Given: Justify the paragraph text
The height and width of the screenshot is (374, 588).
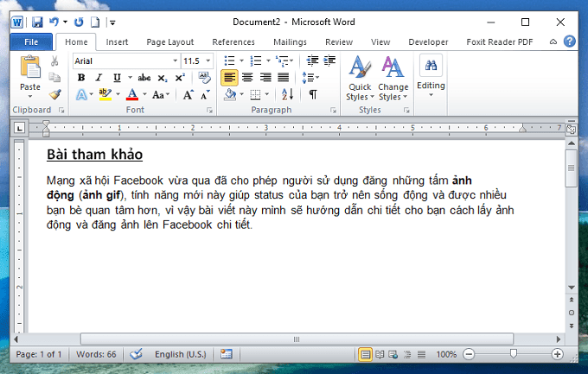Looking at the screenshot, I should point(283,78).
